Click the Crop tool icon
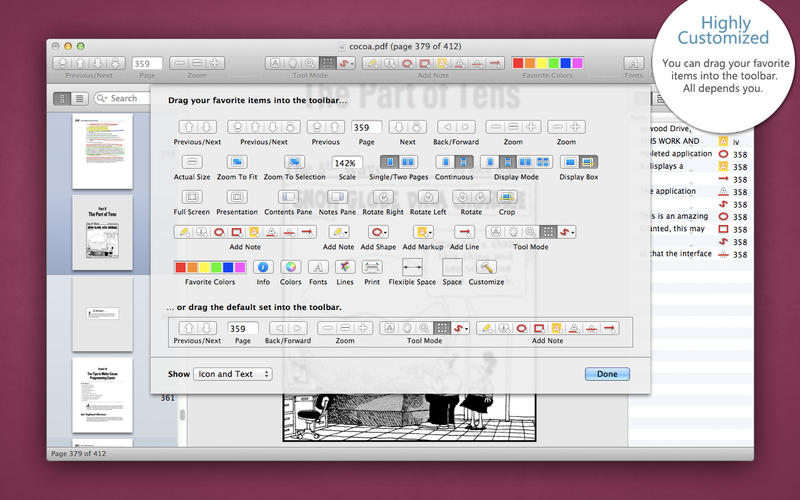Viewport: 800px width, 500px height. click(507, 197)
